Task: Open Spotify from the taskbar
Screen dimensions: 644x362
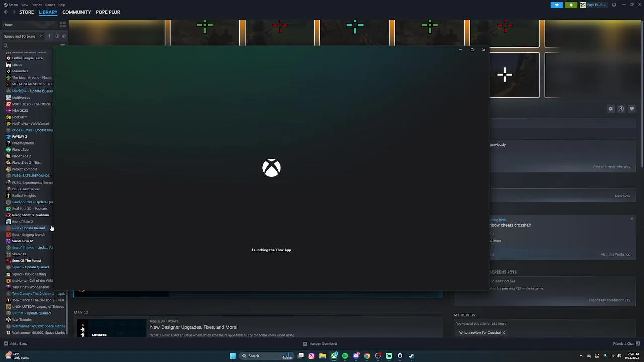Action: [x=345, y=356]
